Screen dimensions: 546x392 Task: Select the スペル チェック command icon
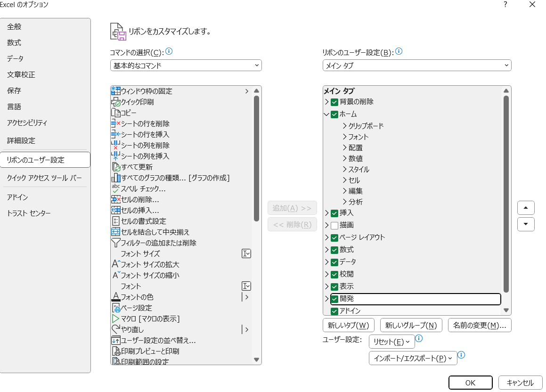coord(115,188)
